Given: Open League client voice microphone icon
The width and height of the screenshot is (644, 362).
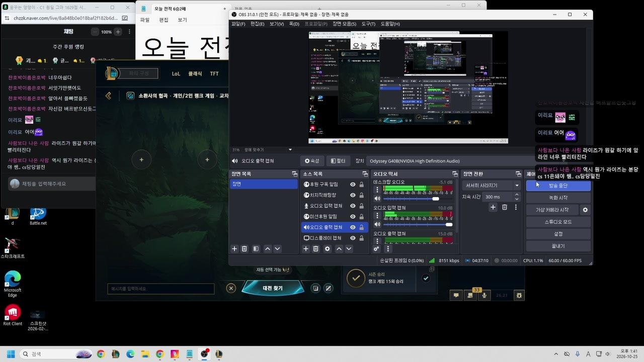Looking at the screenshot, I should pos(485,295).
